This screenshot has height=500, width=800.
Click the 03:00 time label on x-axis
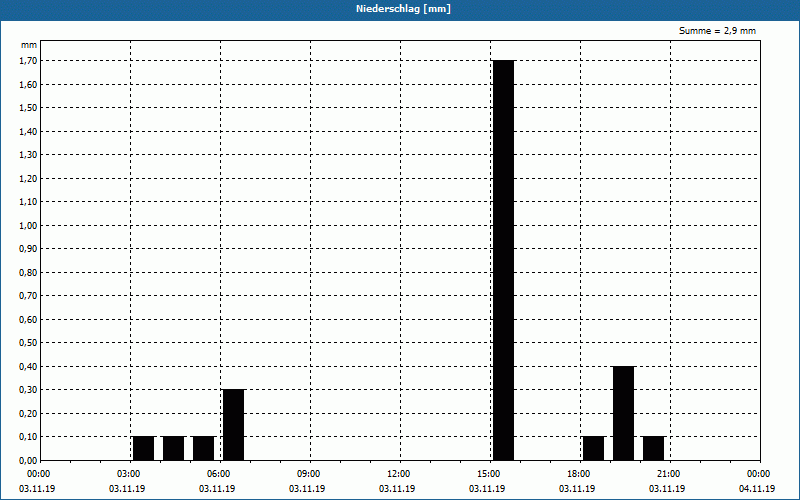pos(128,474)
